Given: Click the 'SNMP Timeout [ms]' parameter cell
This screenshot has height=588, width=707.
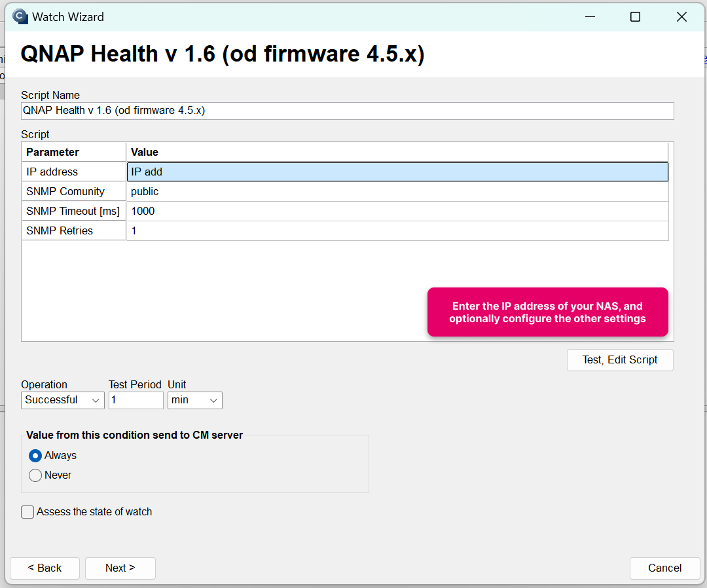Looking at the screenshot, I should coord(74,211).
